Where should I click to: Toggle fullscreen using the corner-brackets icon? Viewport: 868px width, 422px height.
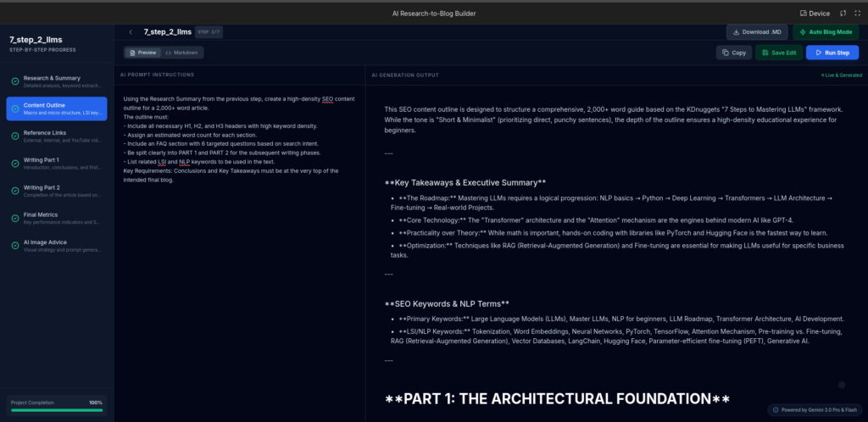858,14
